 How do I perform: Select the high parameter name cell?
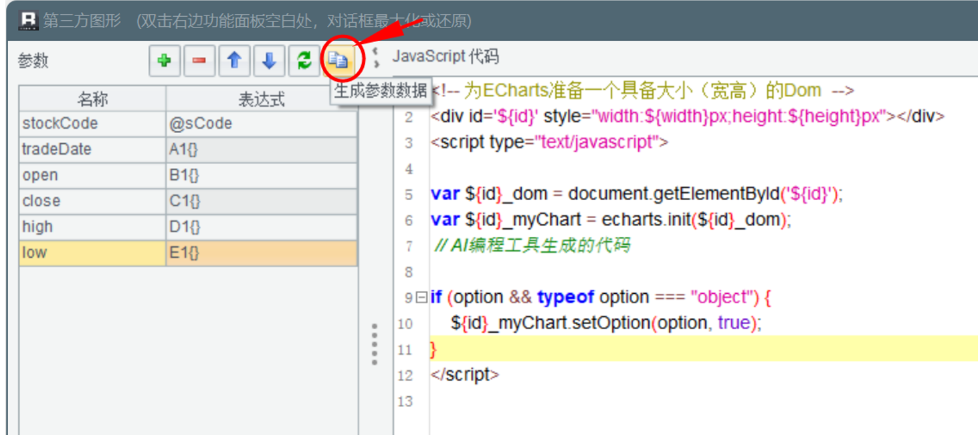click(x=92, y=228)
